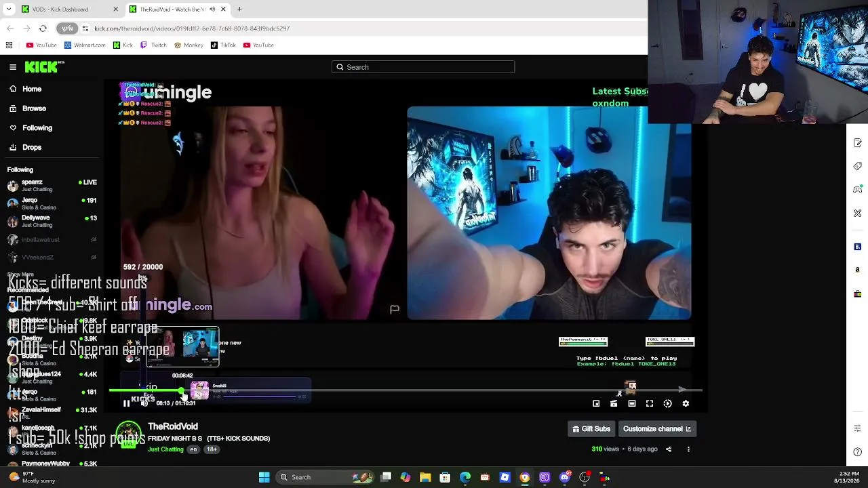The width and height of the screenshot is (868, 488).
Task: Open the video more-options menu
Action: [x=688, y=449]
